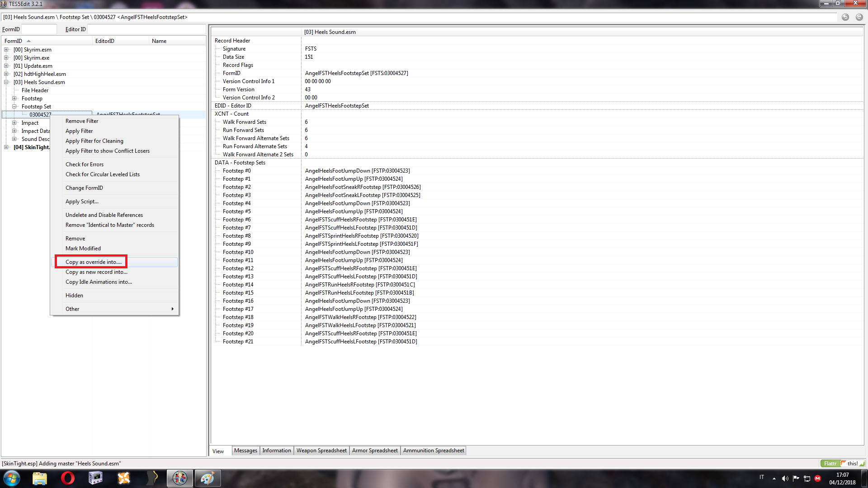Click the Flattr this button
The height and width of the screenshot is (488, 868).
pyautogui.click(x=843, y=464)
